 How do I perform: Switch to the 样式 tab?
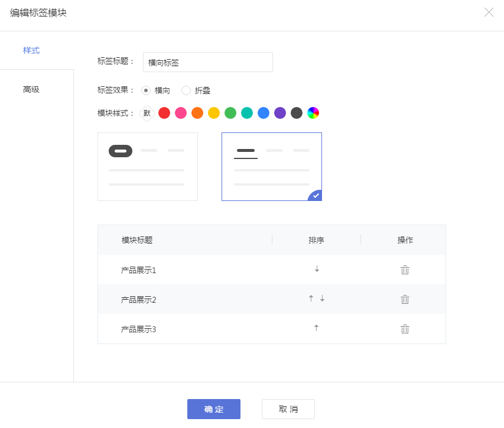pos(31,50)
